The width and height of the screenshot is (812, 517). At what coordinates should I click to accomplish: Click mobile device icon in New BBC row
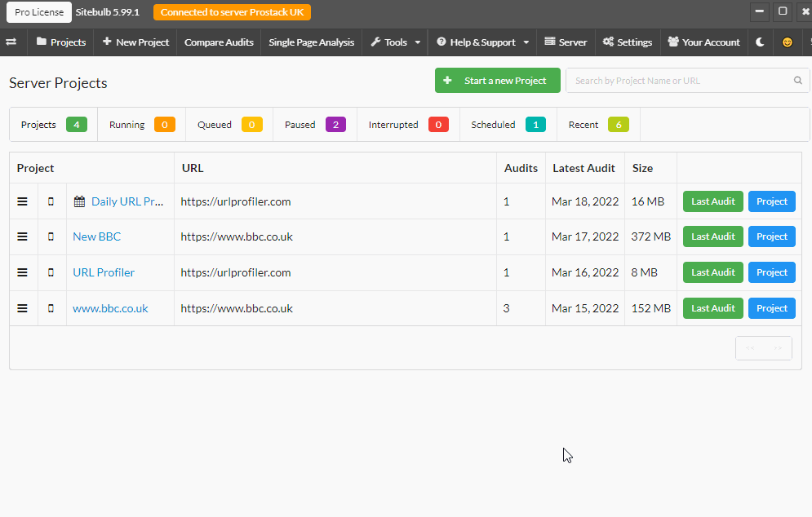(x=51, y=236)
